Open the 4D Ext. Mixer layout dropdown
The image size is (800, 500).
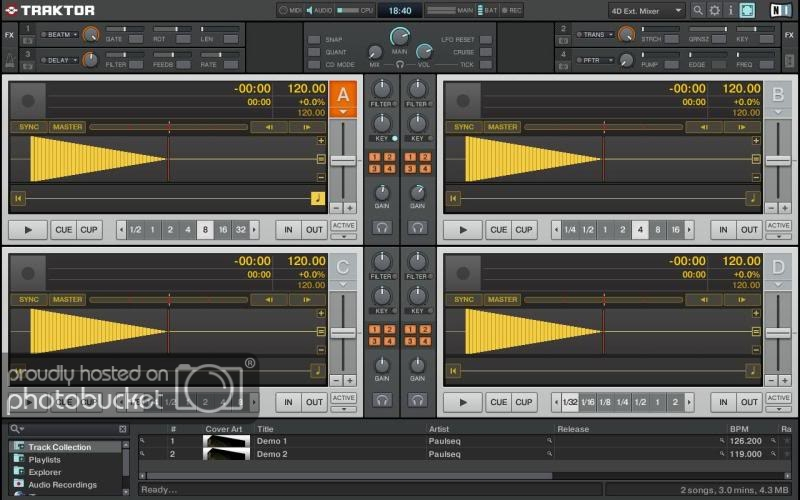[646, 10]
